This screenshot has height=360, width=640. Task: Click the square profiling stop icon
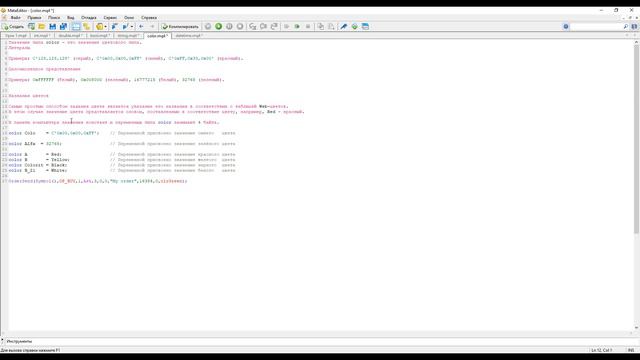pyautogui.click(x=308, y=27)
